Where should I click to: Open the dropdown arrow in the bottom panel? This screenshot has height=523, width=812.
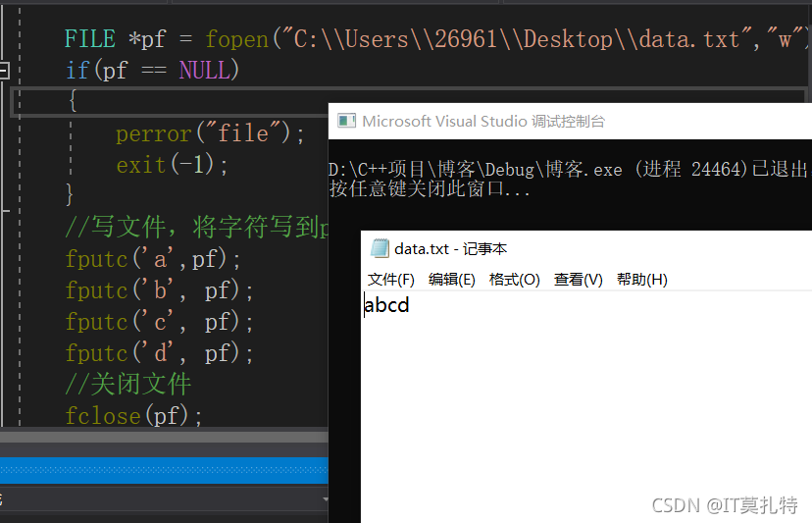326,499
